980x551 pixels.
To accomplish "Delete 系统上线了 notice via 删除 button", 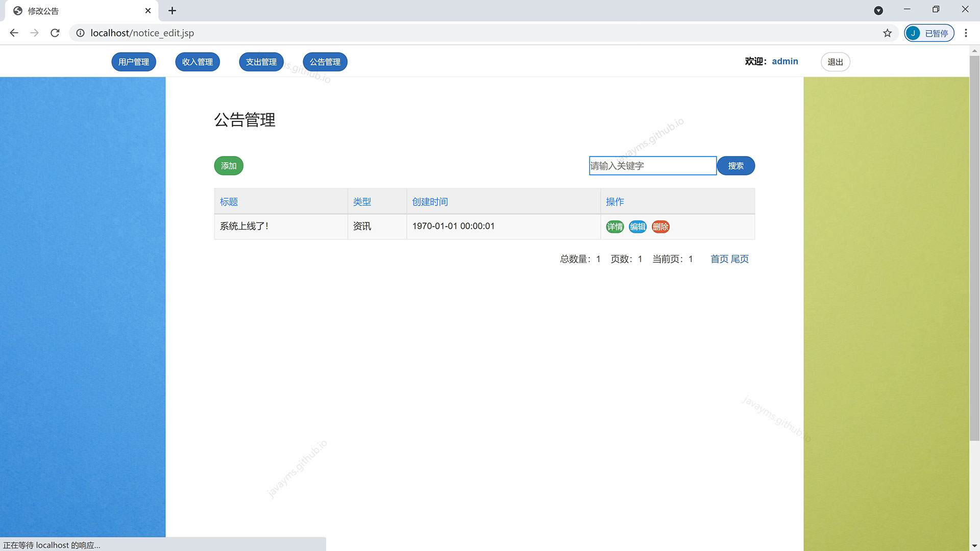I will 660,227.
